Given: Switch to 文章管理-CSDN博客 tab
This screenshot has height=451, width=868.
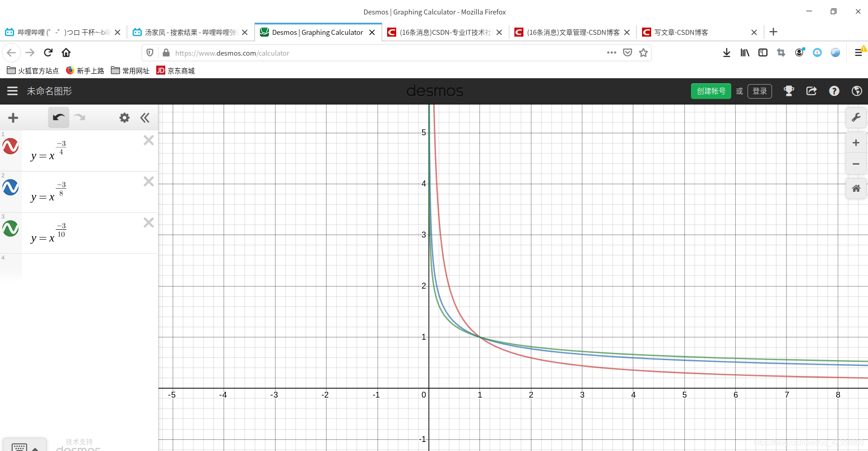Looking at the screenshot, I should pos(573,32).
